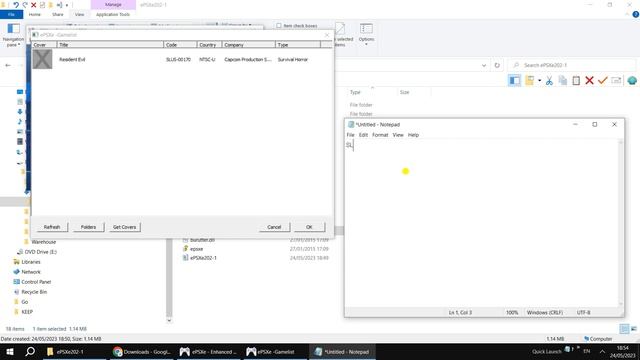Click the orange checkmark icon
The width and height of the screenshot is (640, 360).
tap(602, 80)
